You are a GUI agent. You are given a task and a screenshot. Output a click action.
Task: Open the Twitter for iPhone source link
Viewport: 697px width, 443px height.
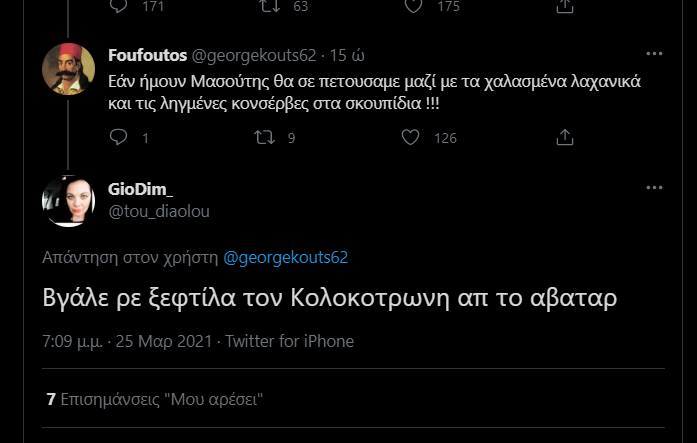click(290, 341)
